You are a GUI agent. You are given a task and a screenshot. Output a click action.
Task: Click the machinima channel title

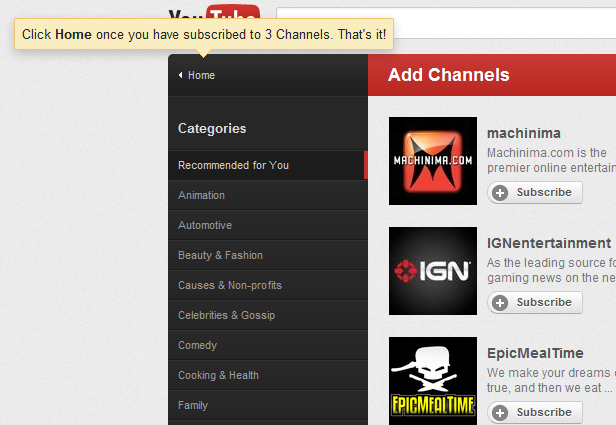pos(524,133)
